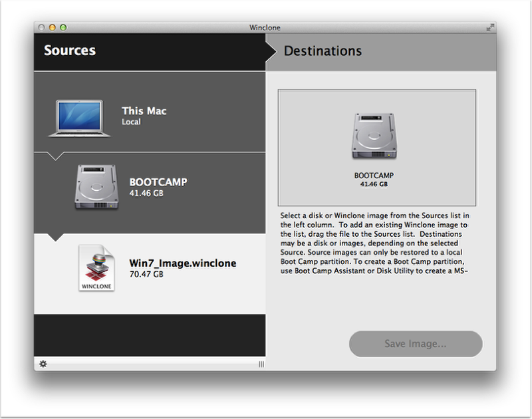The height and width of the screenshot is (419, 532).
Task: Zoom the Winclone window with green button
Action: pos(63,27)
